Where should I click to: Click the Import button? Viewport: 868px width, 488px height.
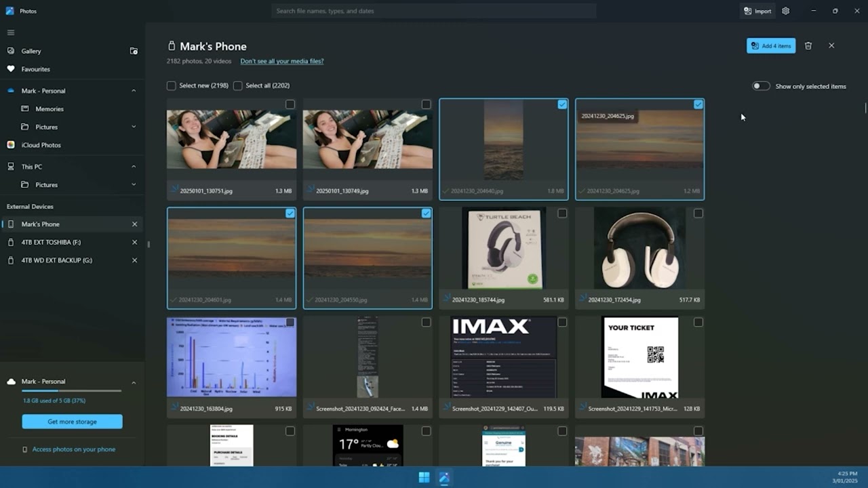[x=757, y=11]
